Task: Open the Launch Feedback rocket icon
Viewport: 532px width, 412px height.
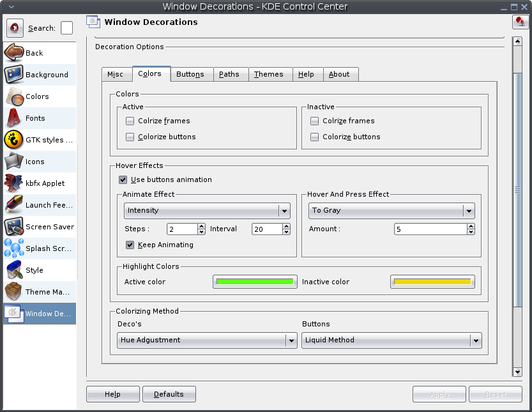Action: point(13,205)
